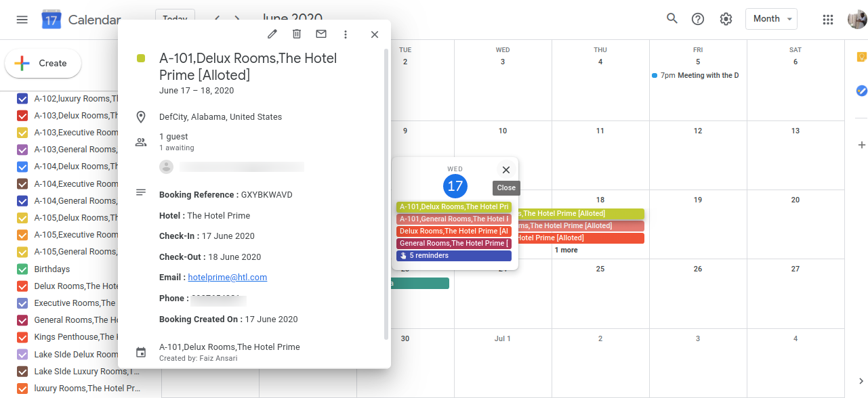Open calendar search
Screen dimensions: 868x398
pos(672,19)
